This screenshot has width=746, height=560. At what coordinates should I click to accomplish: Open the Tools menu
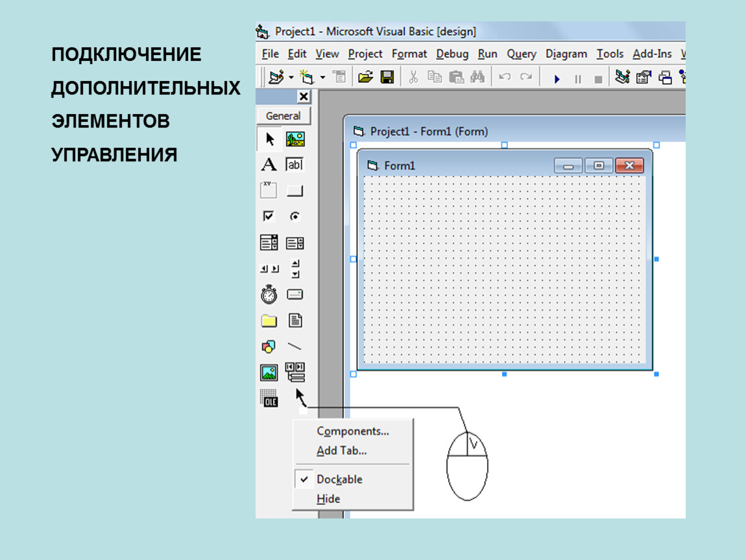pos(610,54)
